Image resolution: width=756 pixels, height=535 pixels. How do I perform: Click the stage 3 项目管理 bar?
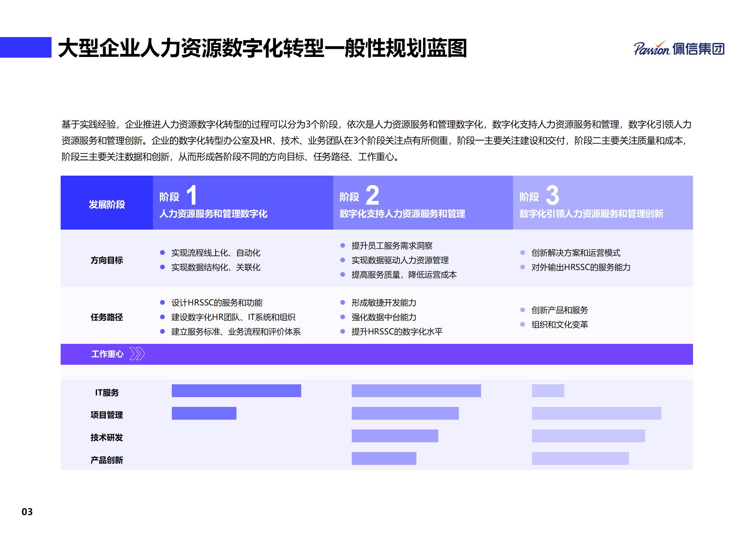tap(596, 413)
